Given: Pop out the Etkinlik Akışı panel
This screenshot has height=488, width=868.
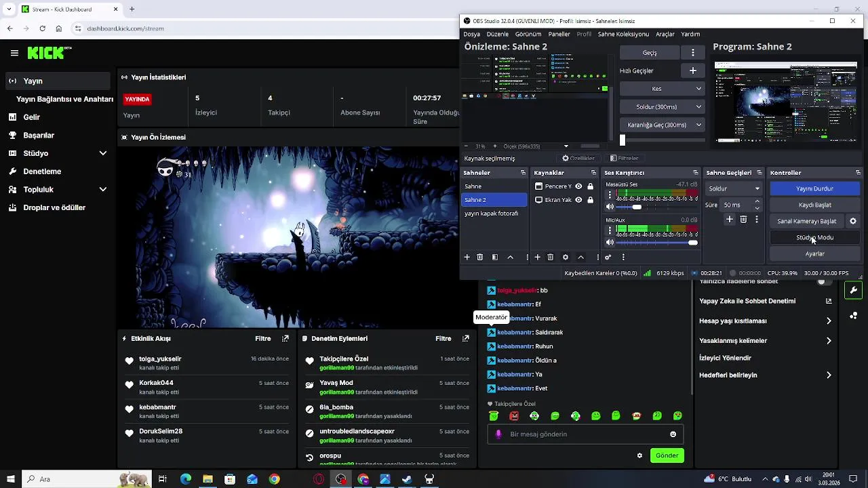Looking at the screenshot, I should click(x=285, y=338).
